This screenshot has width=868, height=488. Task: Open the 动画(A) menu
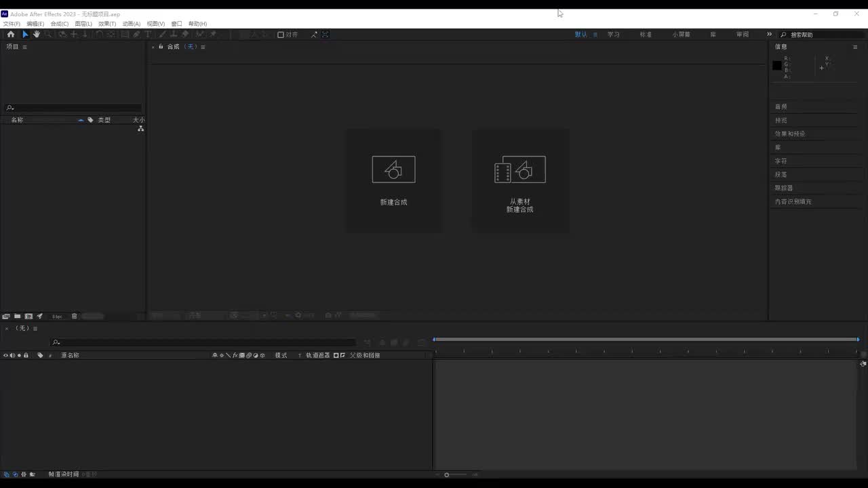tap(132, 24)
